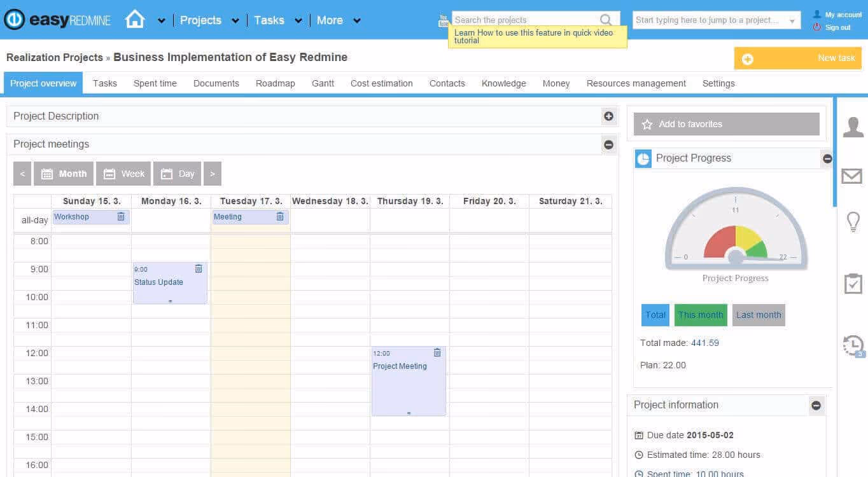The image size is (868, 477).
Task: Delete the Meeting event using its trash icon
Action: coord(279,217)
